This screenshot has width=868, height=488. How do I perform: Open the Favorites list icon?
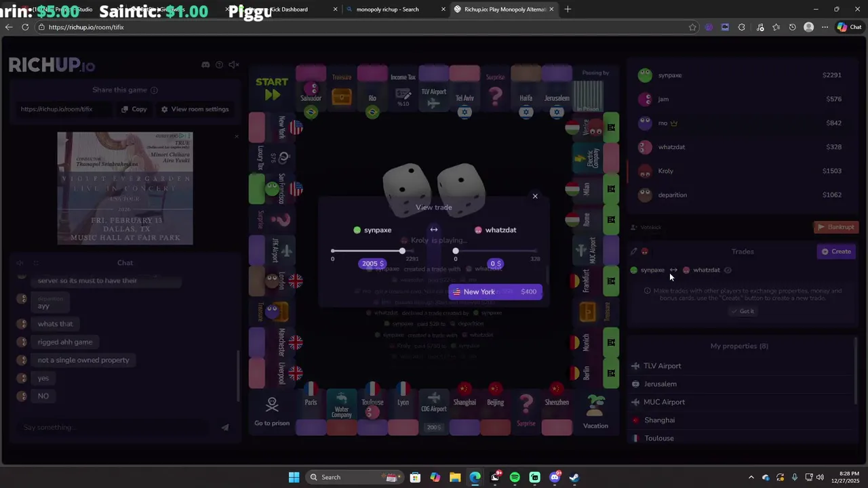coord(776,27)
